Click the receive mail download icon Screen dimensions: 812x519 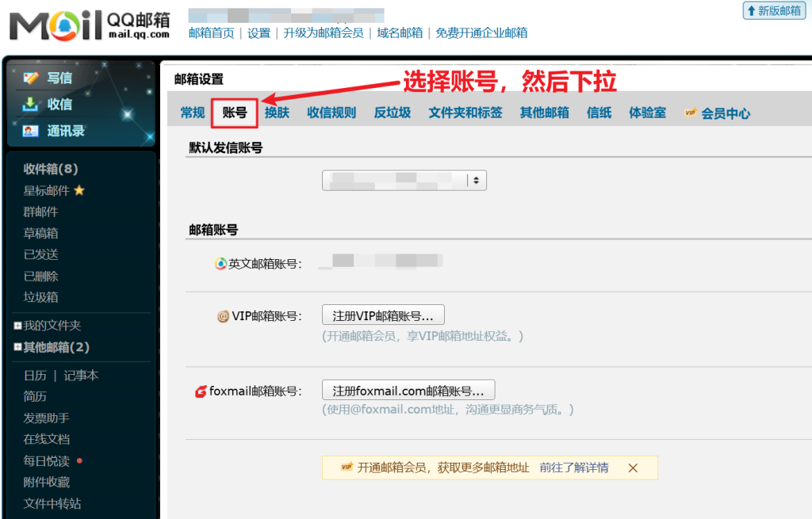coord(31,104)
